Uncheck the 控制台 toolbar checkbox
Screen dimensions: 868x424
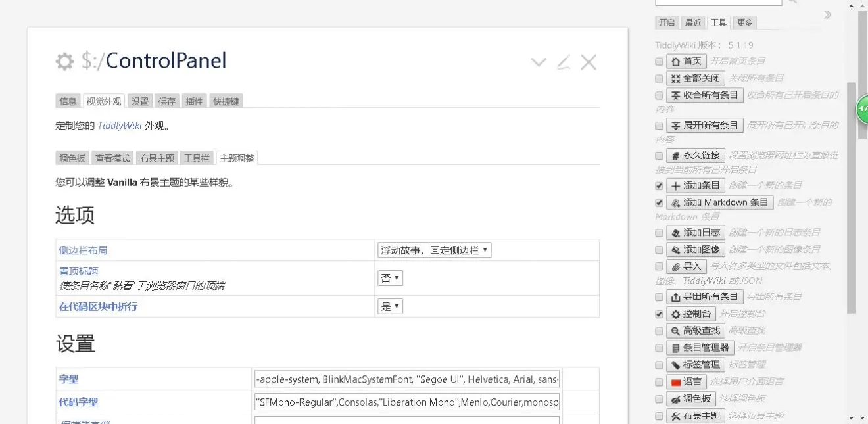[660, 314]
